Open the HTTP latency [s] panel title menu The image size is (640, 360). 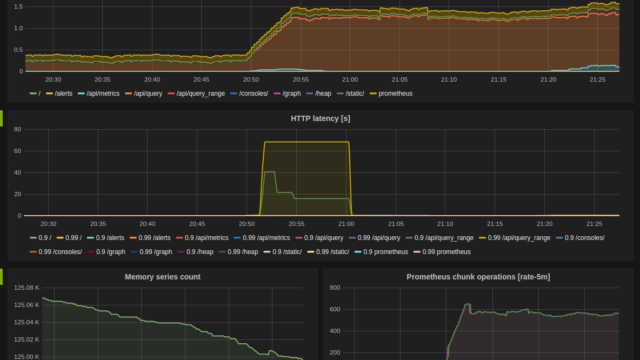320,119
